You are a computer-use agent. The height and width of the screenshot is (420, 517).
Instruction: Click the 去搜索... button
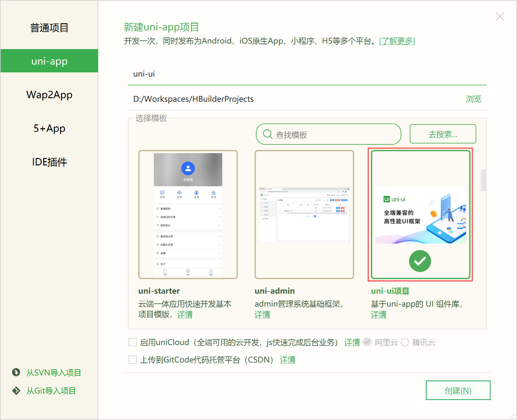443,134
